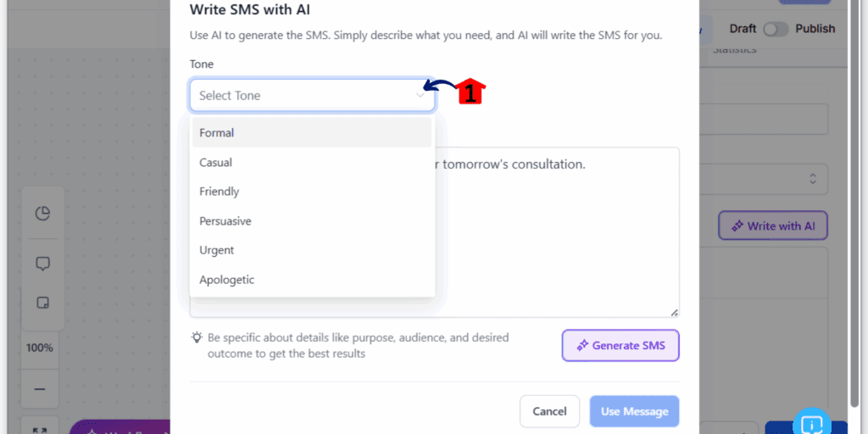Choose the Formal tone option
Viewport: 868px width, 434px height.
pos(312,133)
